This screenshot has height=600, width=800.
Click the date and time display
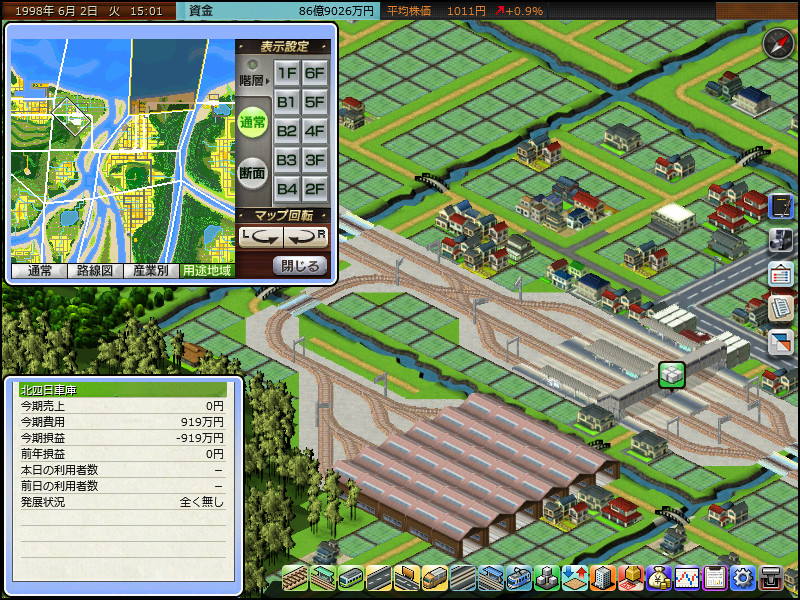pos(89,11)
